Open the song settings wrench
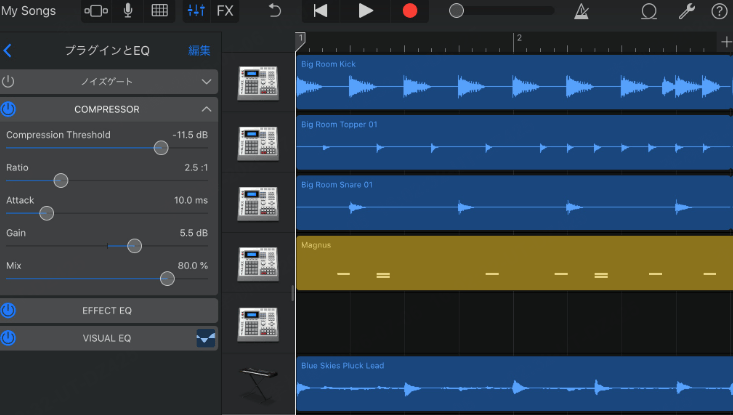The width and height of the screenshot is (733, 415). pos(687,11)
